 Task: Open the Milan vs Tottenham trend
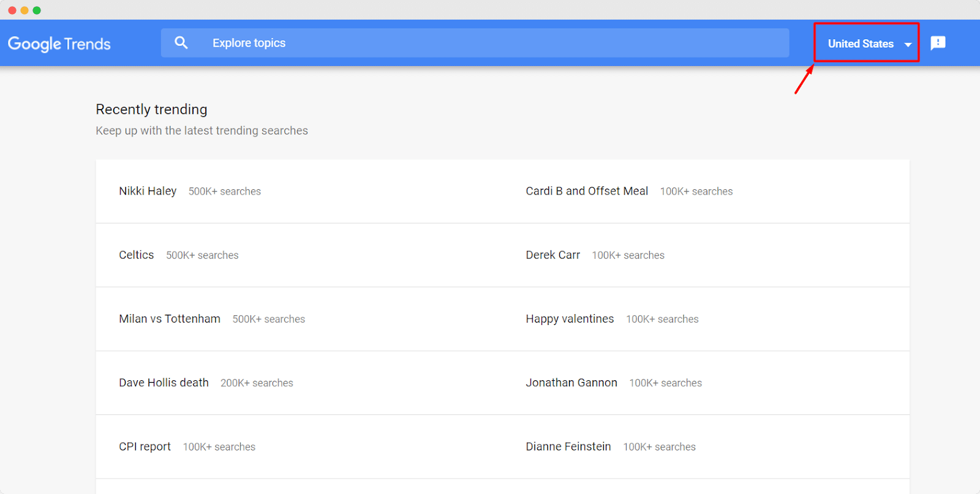(170, 319)
